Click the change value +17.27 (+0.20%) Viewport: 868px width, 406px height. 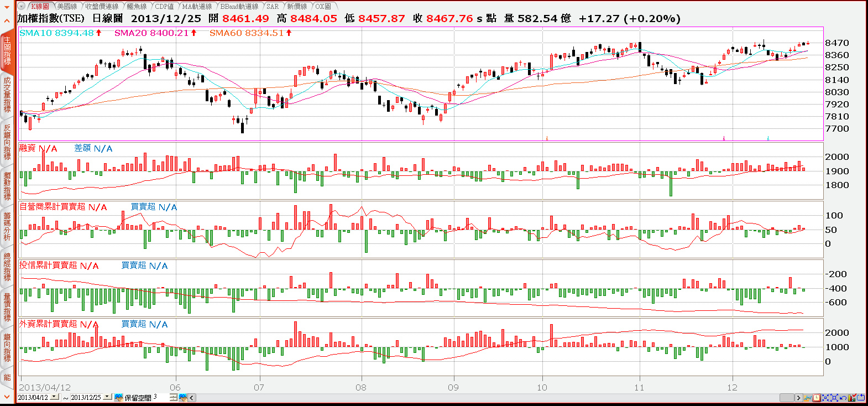[x=630, y=18]
